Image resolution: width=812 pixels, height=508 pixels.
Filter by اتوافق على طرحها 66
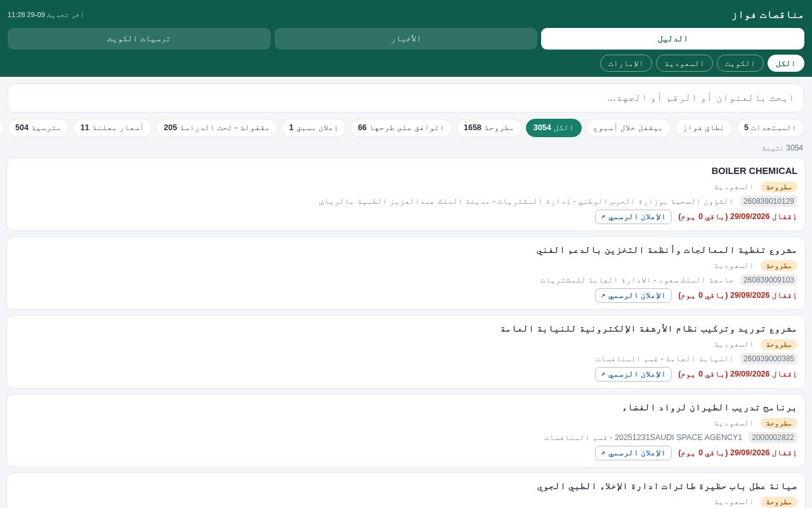pos(401,128)
